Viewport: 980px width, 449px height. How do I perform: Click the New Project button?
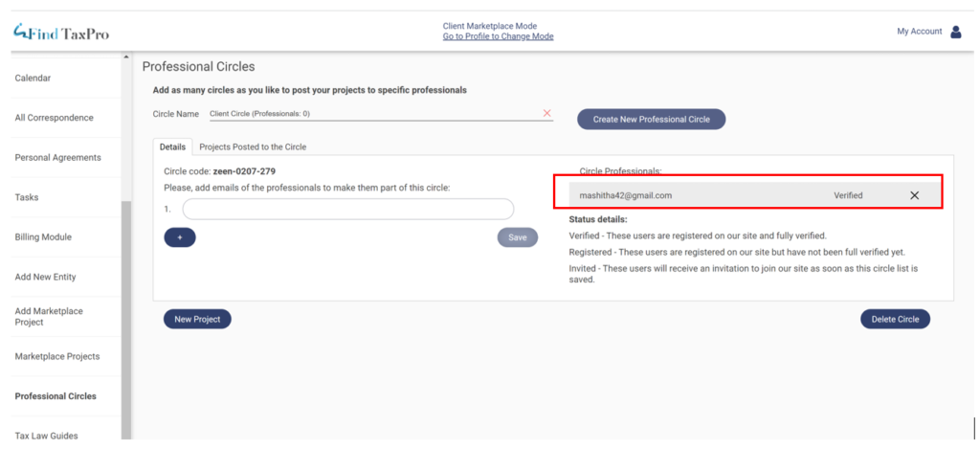[197, 320]
